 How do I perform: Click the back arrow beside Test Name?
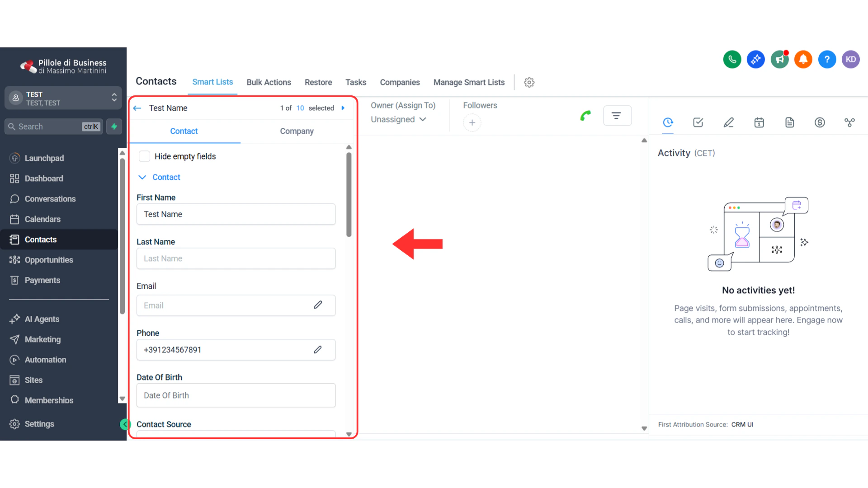coord(137,108)
